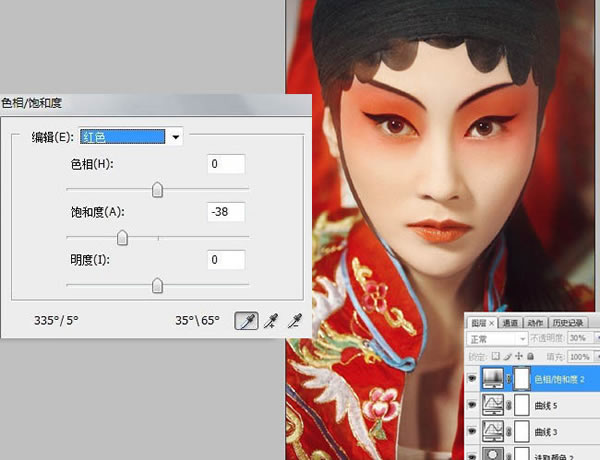
Task: Click 曲线 3 curves adjustment icon
Action: tap(492, 431)
